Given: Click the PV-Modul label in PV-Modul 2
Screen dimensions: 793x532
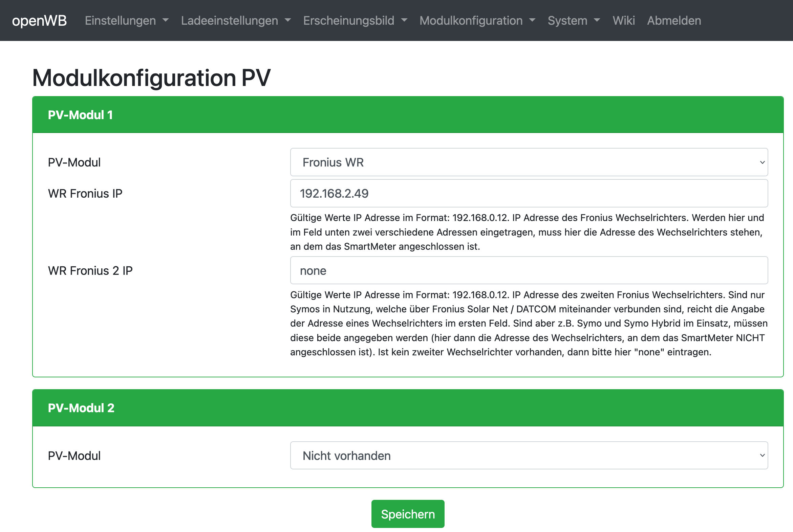Looking at the screenshot, I should (74, 456).
